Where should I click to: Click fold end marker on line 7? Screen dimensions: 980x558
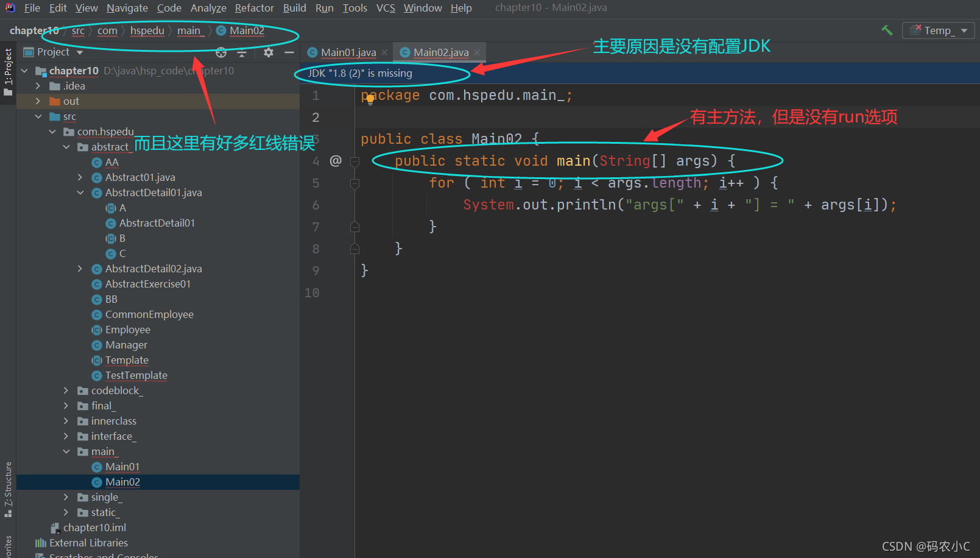(x=354, y=227)
